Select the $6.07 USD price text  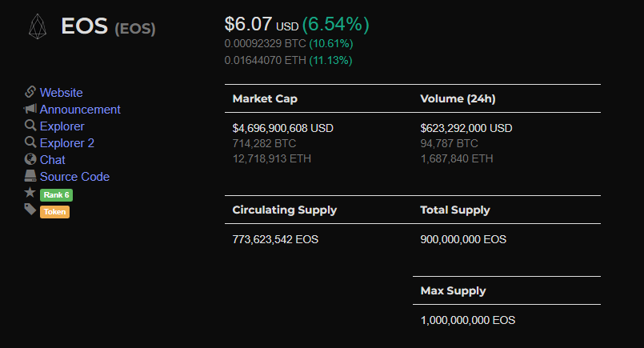click(262, 25)
